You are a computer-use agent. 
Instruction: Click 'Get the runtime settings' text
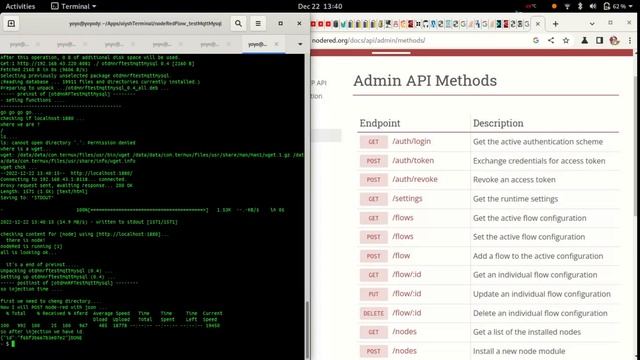click(516, 199)
